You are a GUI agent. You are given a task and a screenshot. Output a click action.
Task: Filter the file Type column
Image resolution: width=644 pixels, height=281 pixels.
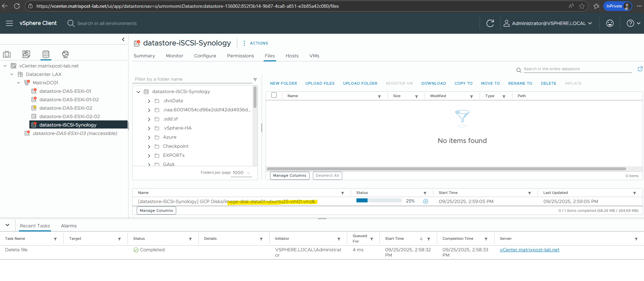(x=504, y=96)
